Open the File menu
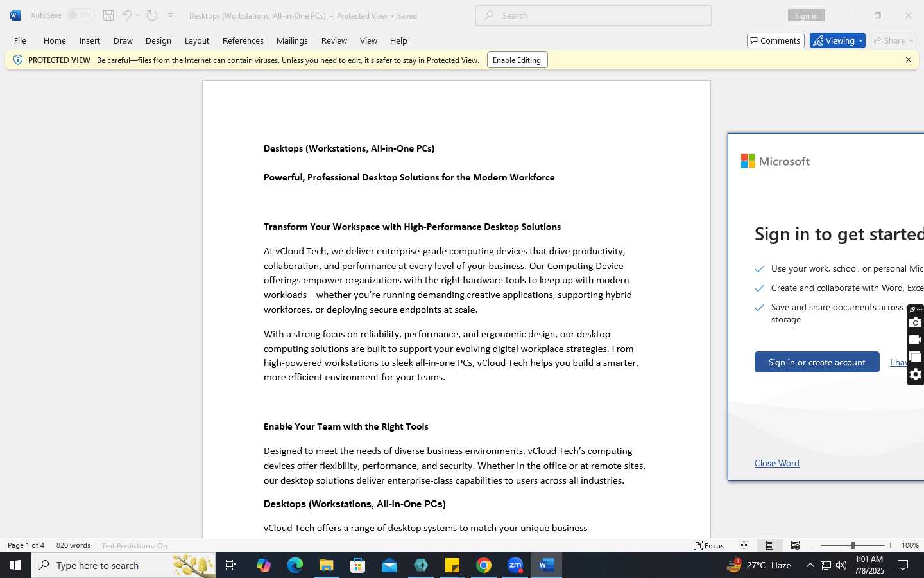This screenshot has width=924, height=578. coord(20,40)
